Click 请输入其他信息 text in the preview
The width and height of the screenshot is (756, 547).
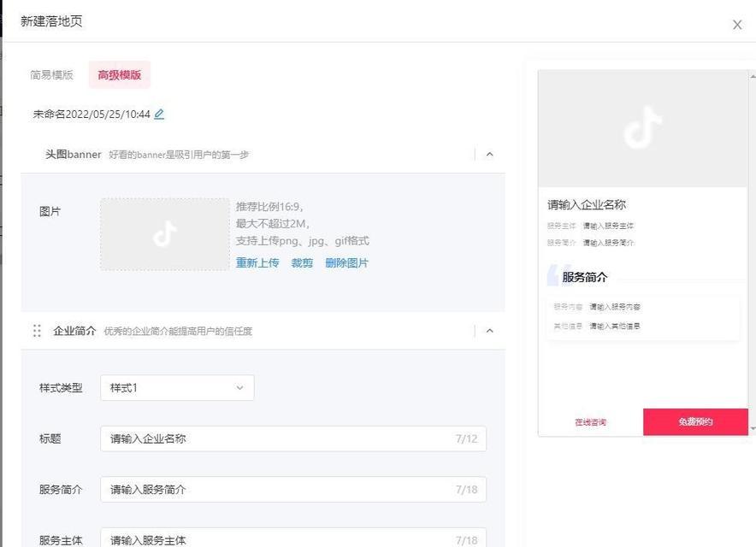(615, 326)
